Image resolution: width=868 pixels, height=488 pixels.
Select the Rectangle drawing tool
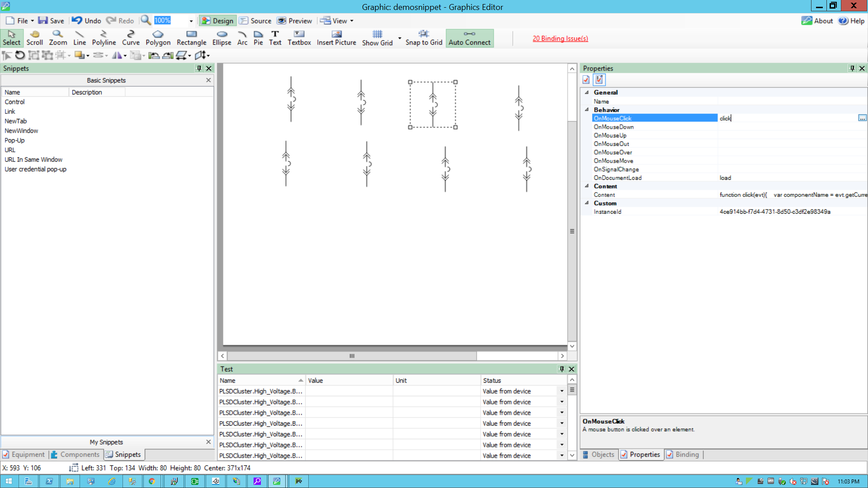click(x=191, y=38)
